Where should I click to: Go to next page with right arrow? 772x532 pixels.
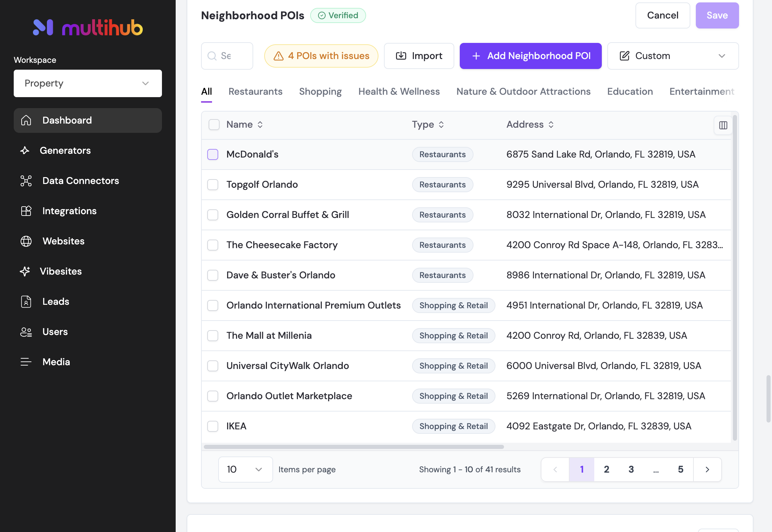tap(707, 469)
